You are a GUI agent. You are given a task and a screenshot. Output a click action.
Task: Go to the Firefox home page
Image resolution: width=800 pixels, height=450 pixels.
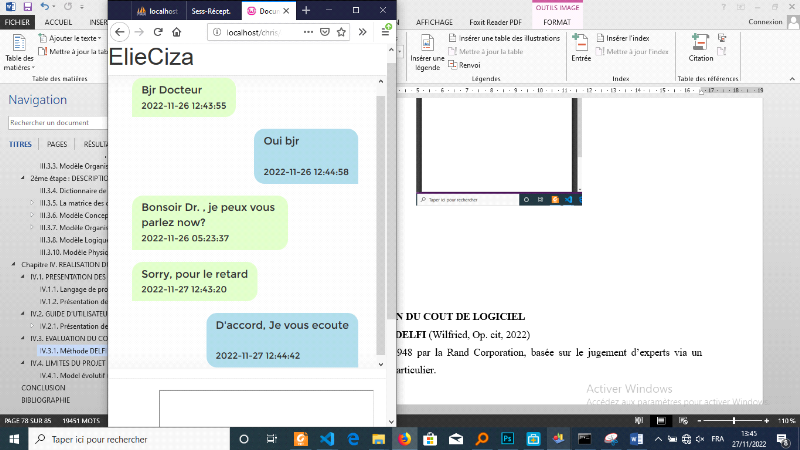point(177,32)
